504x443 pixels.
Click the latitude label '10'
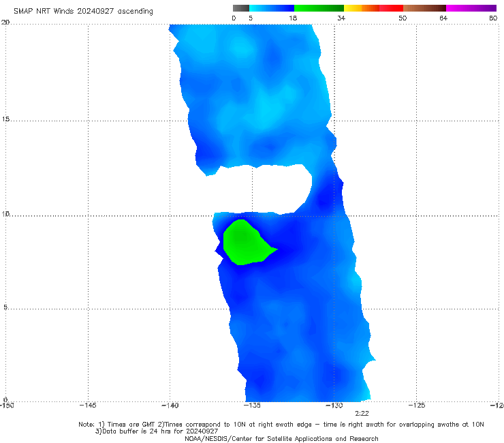pyautogui.click(x=5, y=213)
